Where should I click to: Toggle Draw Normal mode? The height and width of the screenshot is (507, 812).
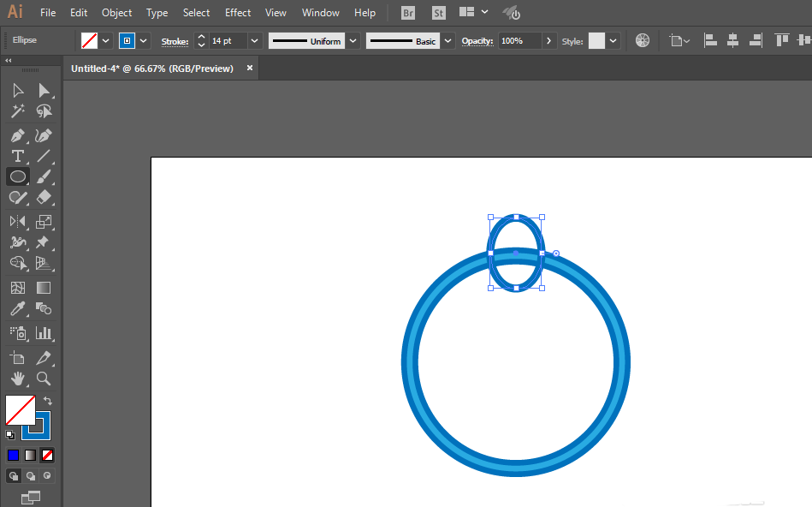(x=14, y=476)
